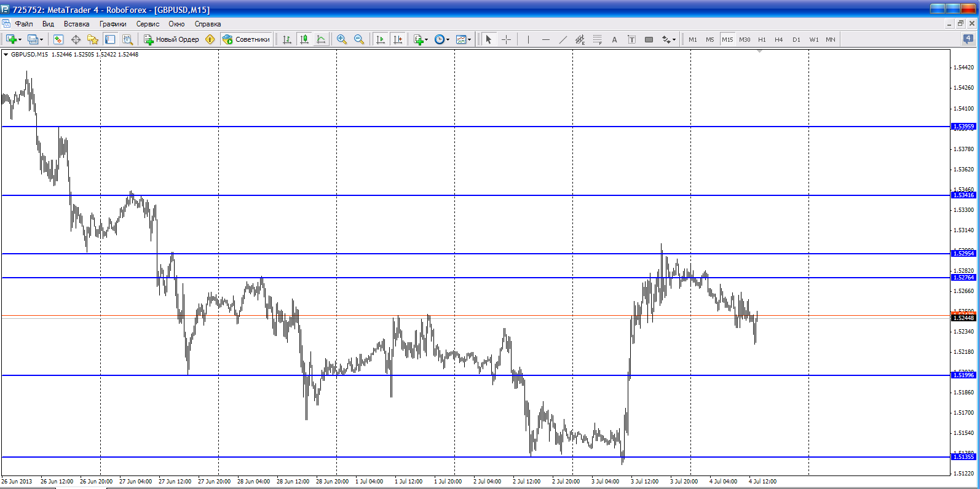Click the chart shift marker triangle atop chart
Image resolution: width=980 pixels, height=489 pixels.
pos(760,51)
